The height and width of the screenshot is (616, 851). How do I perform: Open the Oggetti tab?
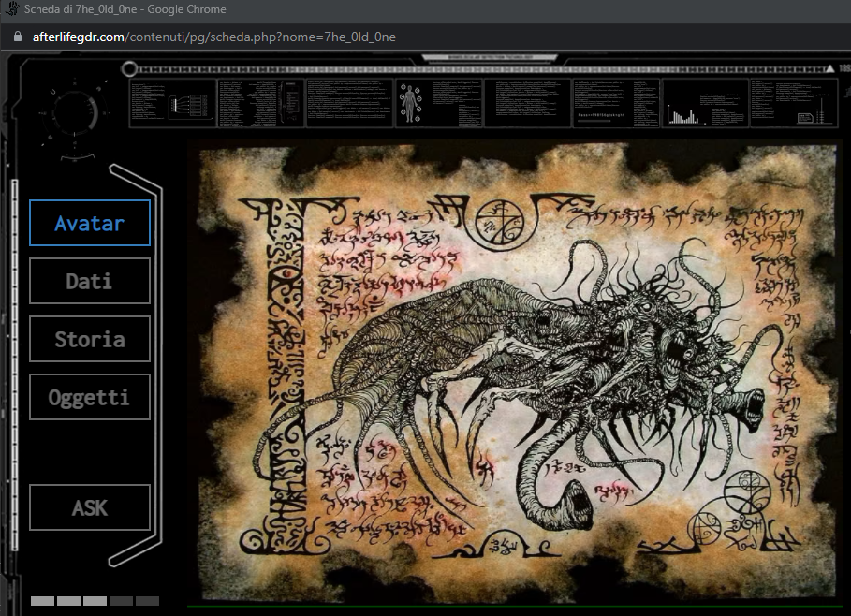(x=90, y=397)
